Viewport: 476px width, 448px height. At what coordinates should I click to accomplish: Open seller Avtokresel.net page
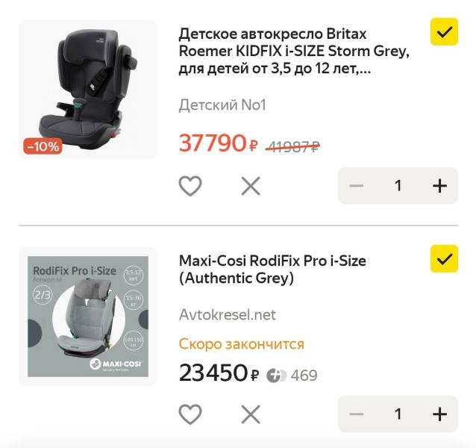227,315
